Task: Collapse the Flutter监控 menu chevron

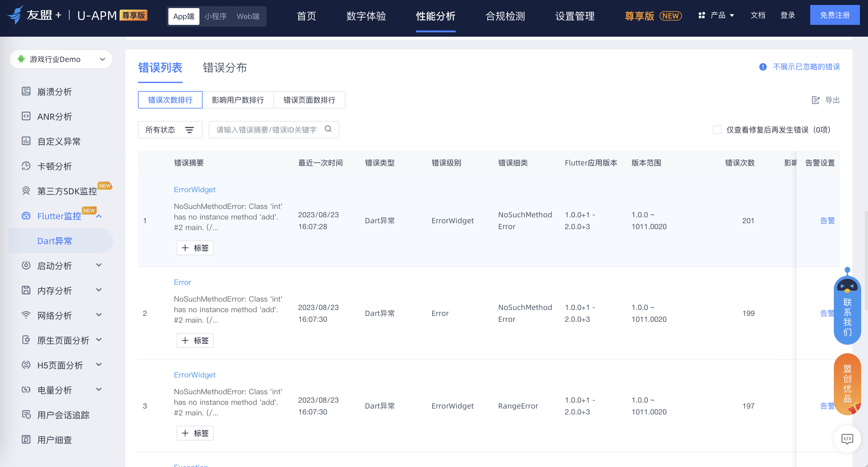Action: coord(99,216)
